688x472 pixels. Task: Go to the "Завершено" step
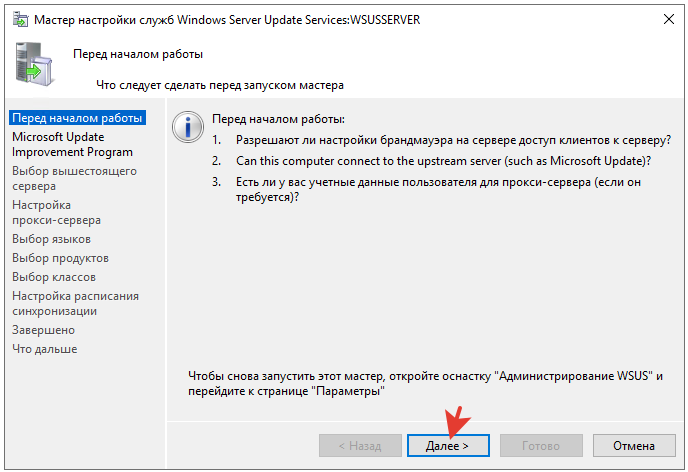click(x=44, y=330)
